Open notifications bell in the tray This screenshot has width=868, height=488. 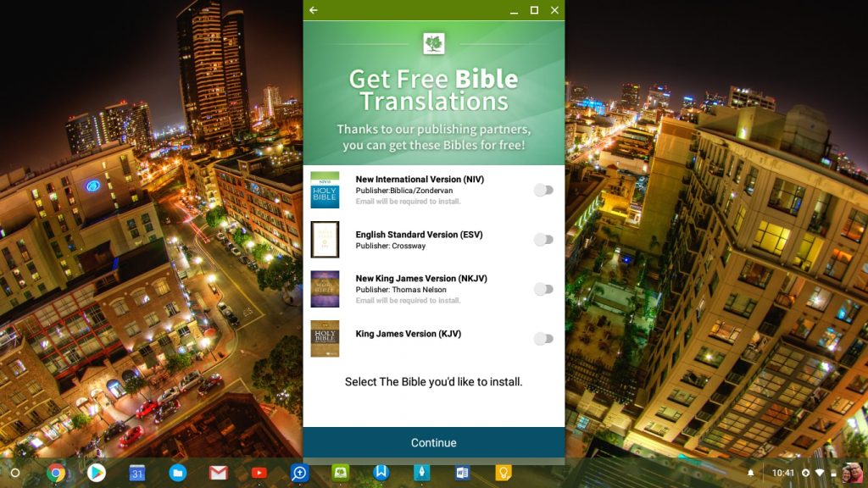[x=751, y=473]
